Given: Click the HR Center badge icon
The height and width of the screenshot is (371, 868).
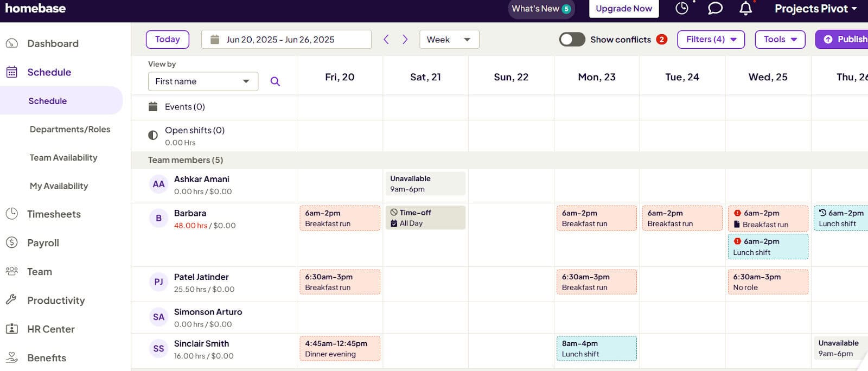Looking at the screenshot, I should (x=11, y=329).
